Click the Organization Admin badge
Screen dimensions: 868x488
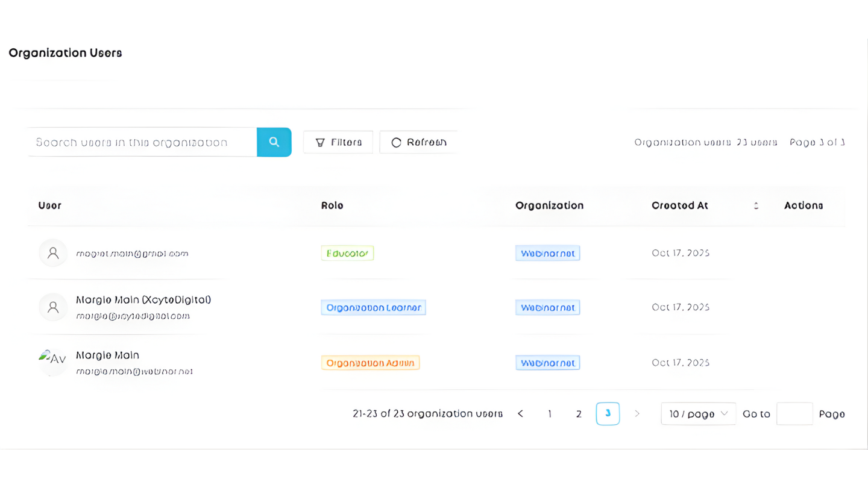[x=370, y=362]
